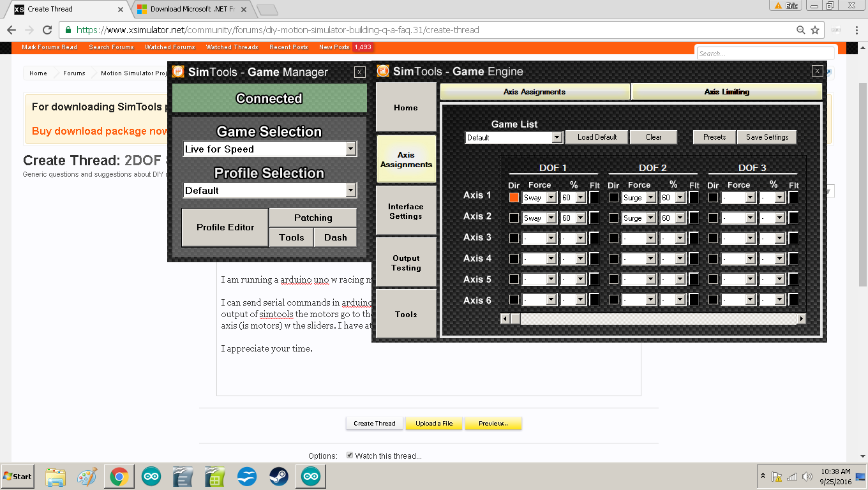
Task: Open Tools in Game Engine sidebar
Action: [x=406, y=314]
